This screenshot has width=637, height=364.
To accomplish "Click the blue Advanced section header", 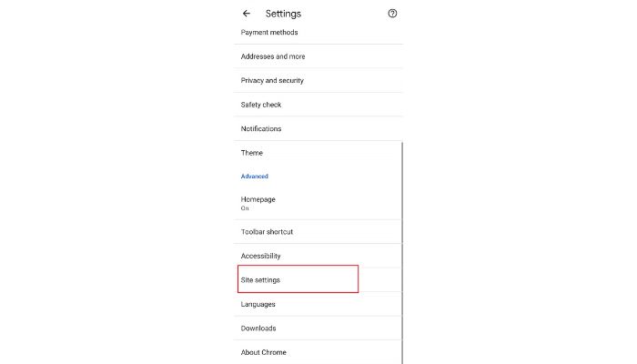I will pyautogui.click(x=254, y=177).
